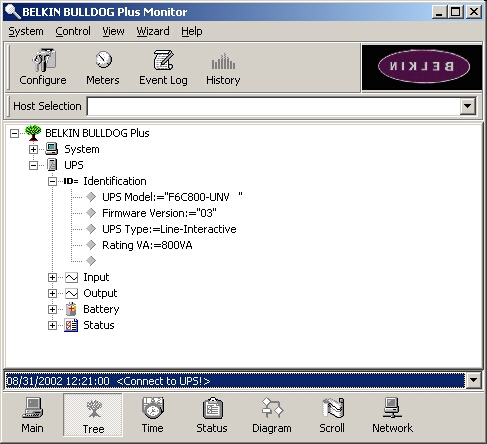Image resolution: width=487 pixels, height=444 pixels.
Task: Expand the System tree node
Action: pyautogui.click(x=33, y=149)
